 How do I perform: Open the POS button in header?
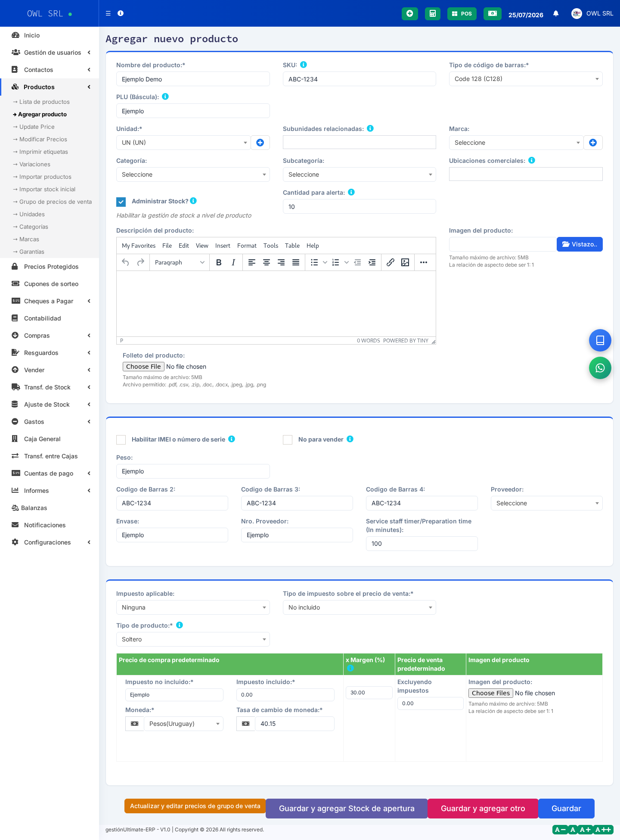(x=462, y=13)
